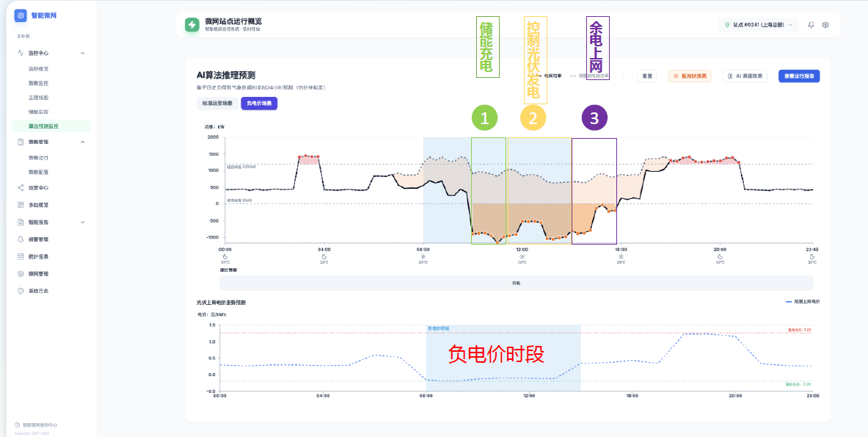Click the location pin in the site selector
The image size is (868, 437).
click(727, 25)
